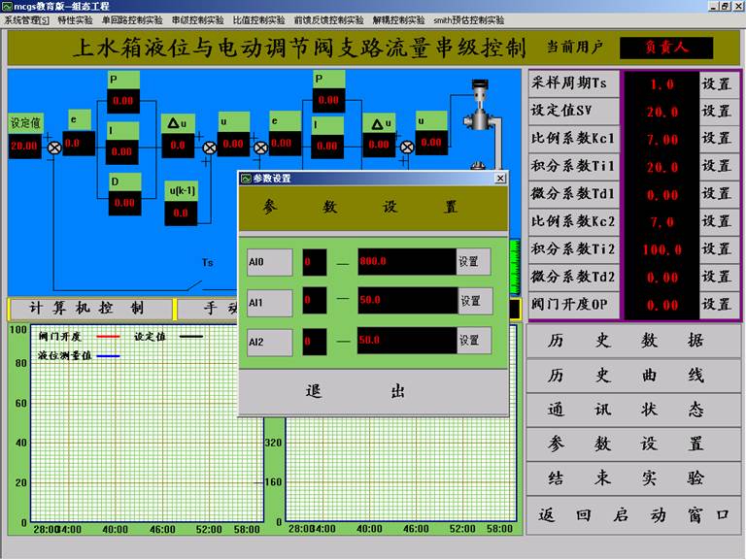Open the 历史曲线 view
Screen dimensions: 746x560
632,376
